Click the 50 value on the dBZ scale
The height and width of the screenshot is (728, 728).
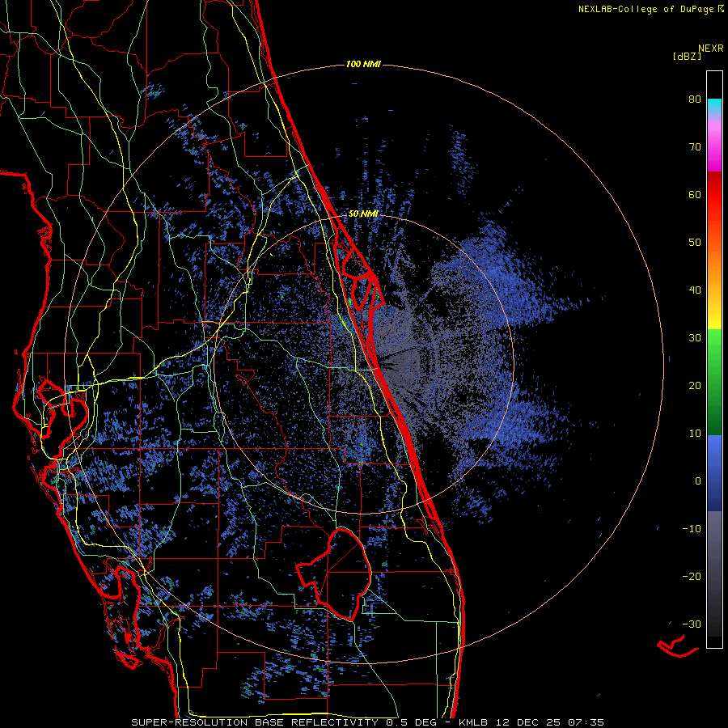tap(695, 243)
